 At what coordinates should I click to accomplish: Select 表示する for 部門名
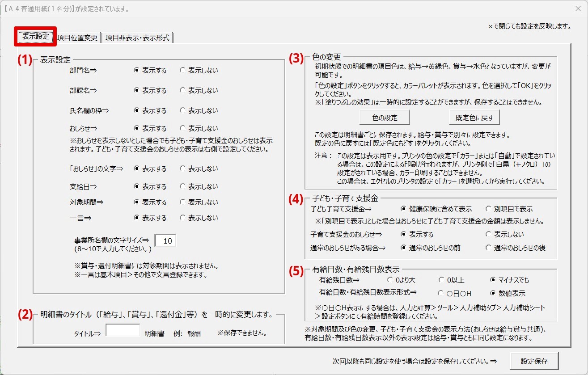coord(150,70)
